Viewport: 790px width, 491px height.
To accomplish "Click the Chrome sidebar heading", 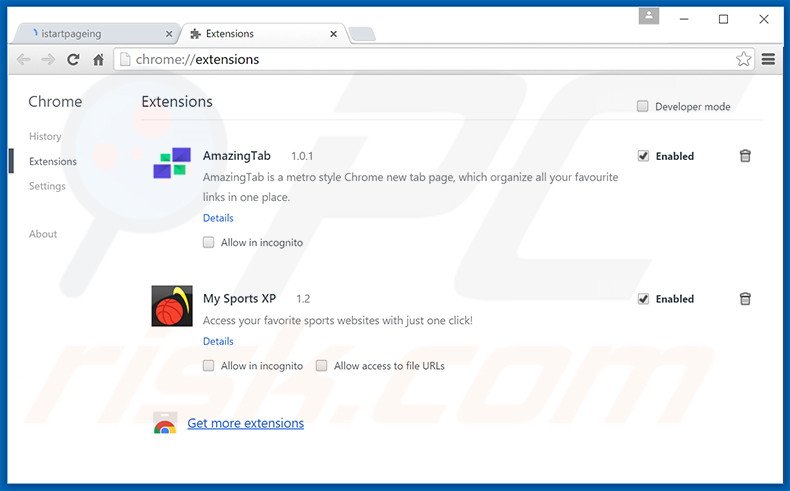I will coord(55,102).
